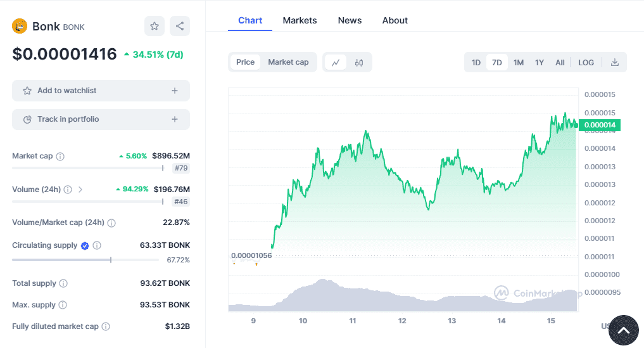
Task: Click the scroll-to-top arrow button
Action: coord(623,330)
